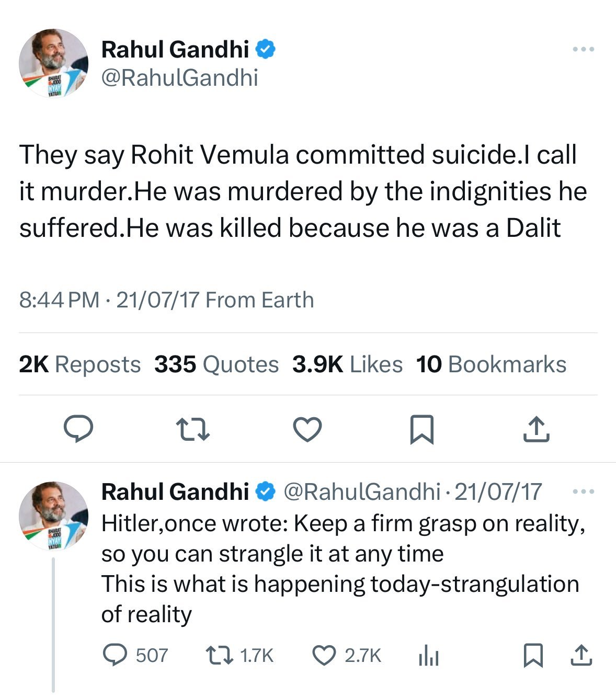This screenshot has width=616, height=698.
Task: View the 3.9K Likes list
Action: pyautogui.click(x=347, y=364)
